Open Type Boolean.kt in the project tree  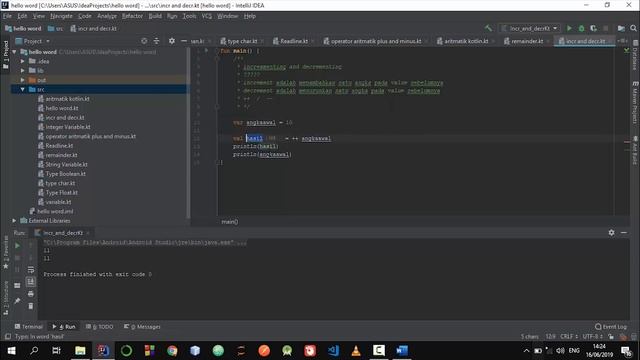[65, 174]
